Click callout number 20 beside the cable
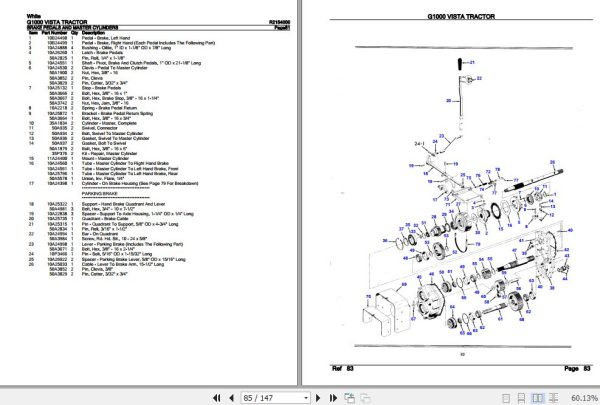 pyautogui.click(x=448, y=101)
